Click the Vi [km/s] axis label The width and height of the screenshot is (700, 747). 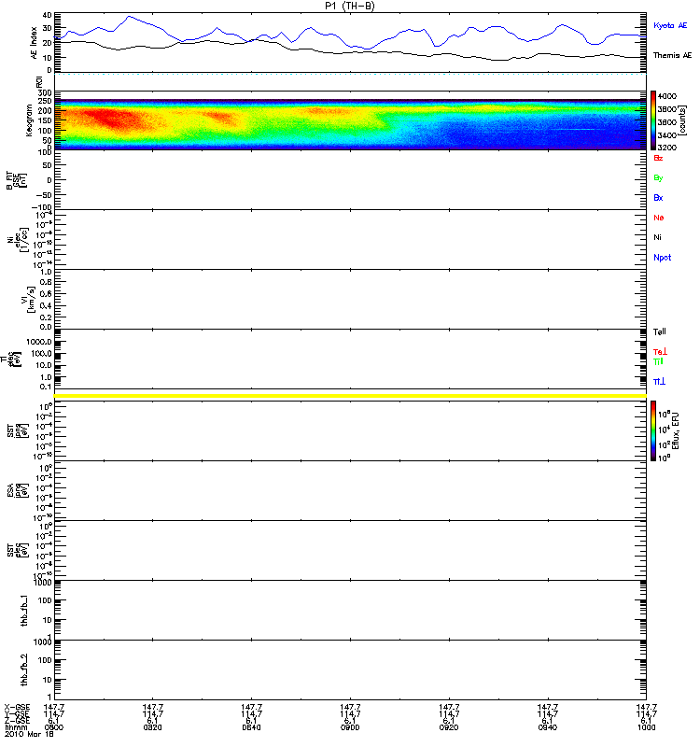click(x=28, y=299)
